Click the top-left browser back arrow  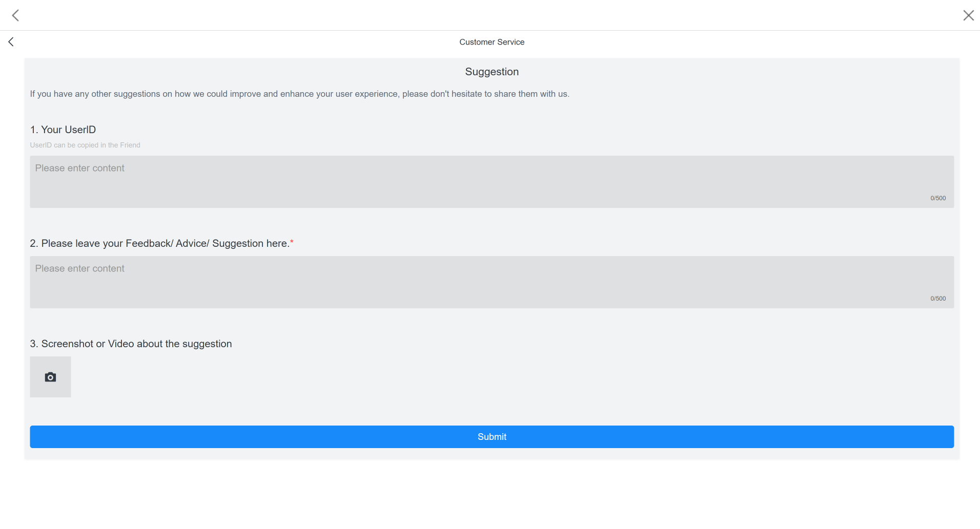[16, 15]
